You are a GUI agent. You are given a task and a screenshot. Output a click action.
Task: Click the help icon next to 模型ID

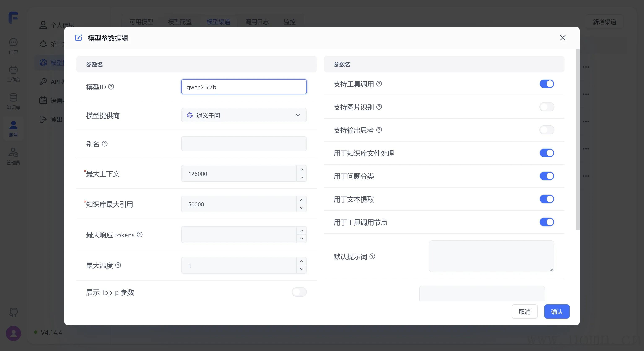[111, 87]
